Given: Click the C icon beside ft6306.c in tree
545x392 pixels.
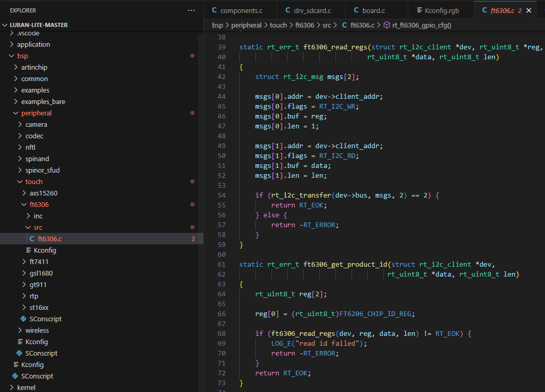Looking at the screenshot, I should 32,239.
